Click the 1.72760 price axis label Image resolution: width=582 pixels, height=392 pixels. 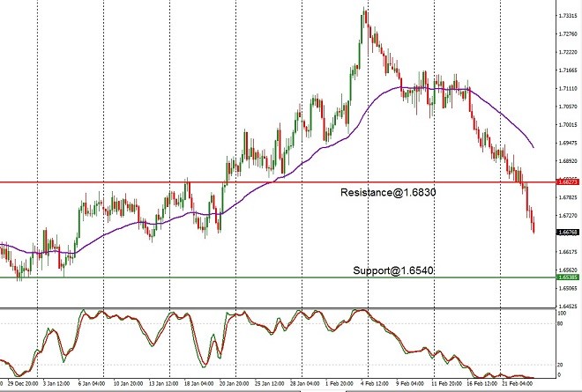click(568, 33)
